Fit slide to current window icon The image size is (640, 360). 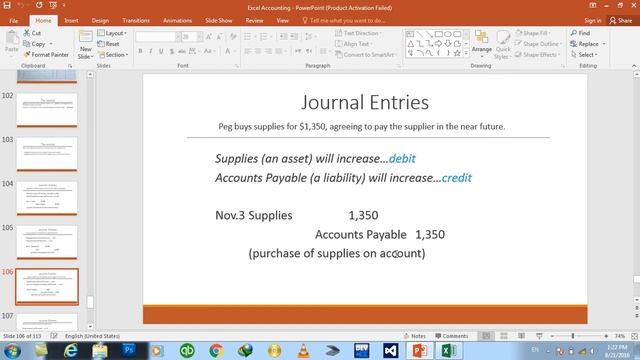(x=634, y=336)
